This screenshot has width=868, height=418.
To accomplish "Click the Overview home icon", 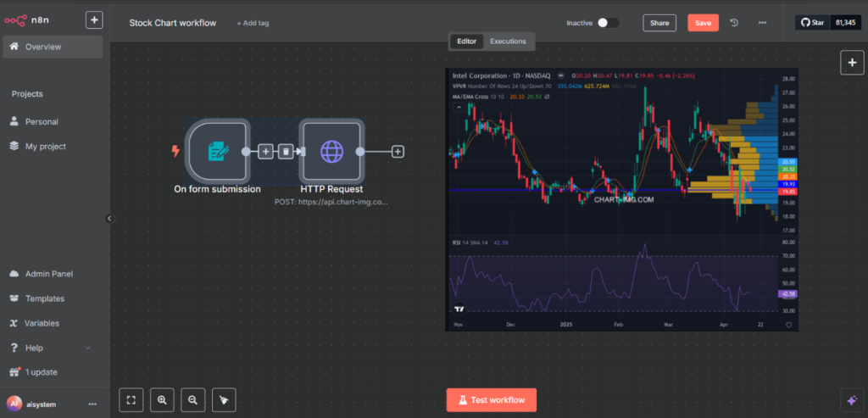I will point(14,47).
